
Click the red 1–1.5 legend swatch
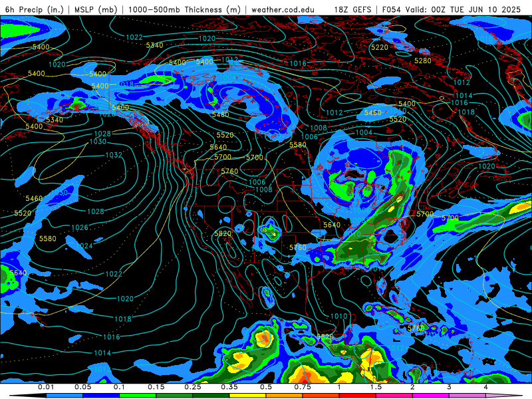pyautogui.click(x=358, y=396)
